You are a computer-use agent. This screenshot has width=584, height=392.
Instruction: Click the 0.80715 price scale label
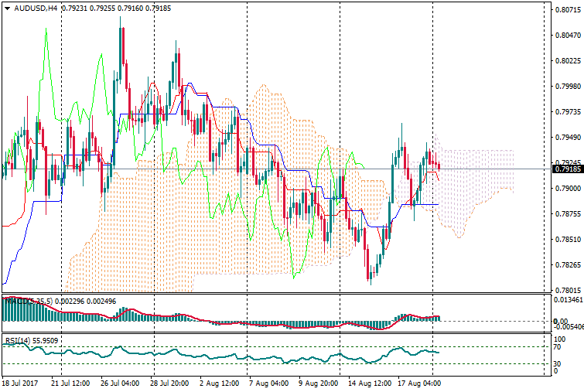(x=568, y=10)
